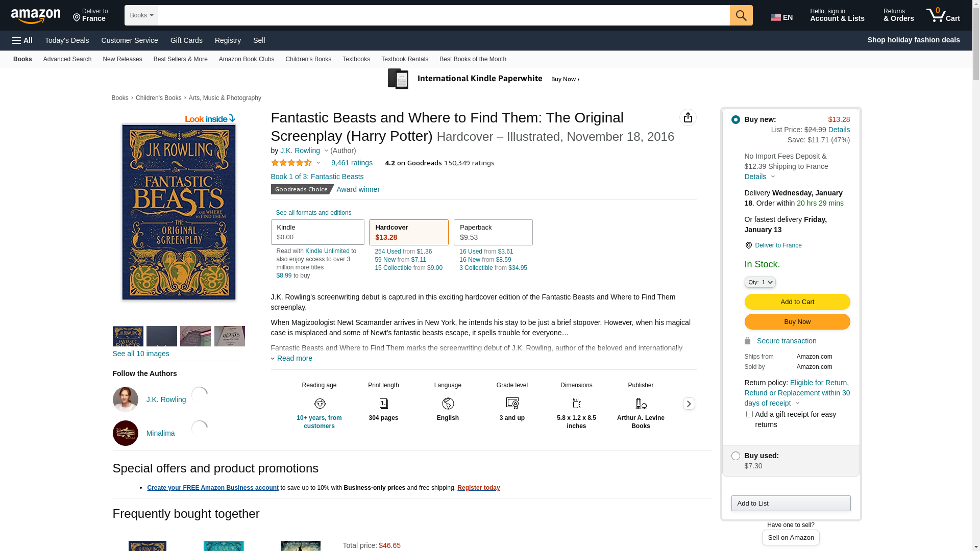Open the quantity dropdown
Image resolution: width=980 pixels, height=551 pixels.
[x=760, y=282]
